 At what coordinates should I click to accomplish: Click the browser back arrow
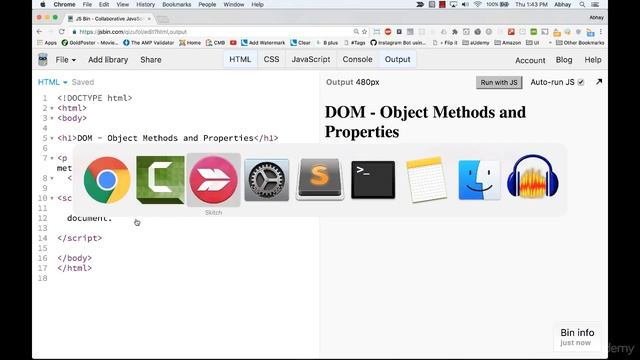pos(39,31)
